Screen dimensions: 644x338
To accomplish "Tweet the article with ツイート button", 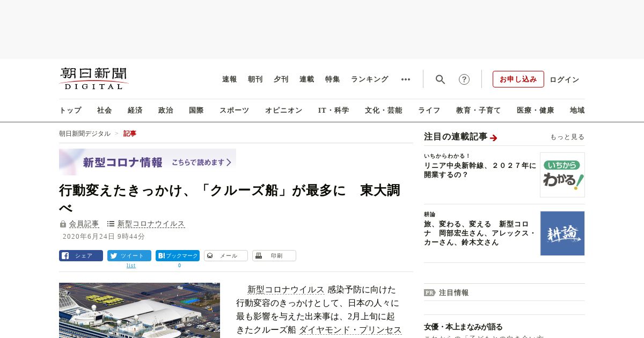I will [x=129, y=255].
